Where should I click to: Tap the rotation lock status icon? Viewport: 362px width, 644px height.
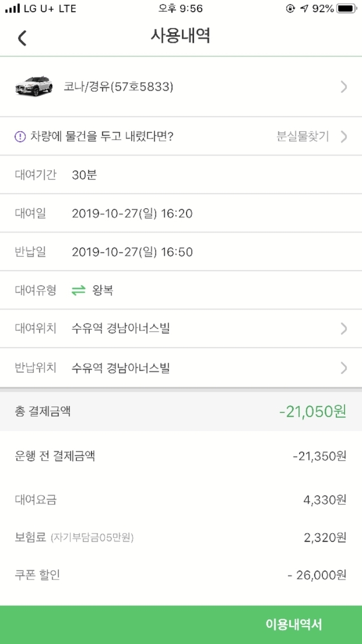pos(291,9)
